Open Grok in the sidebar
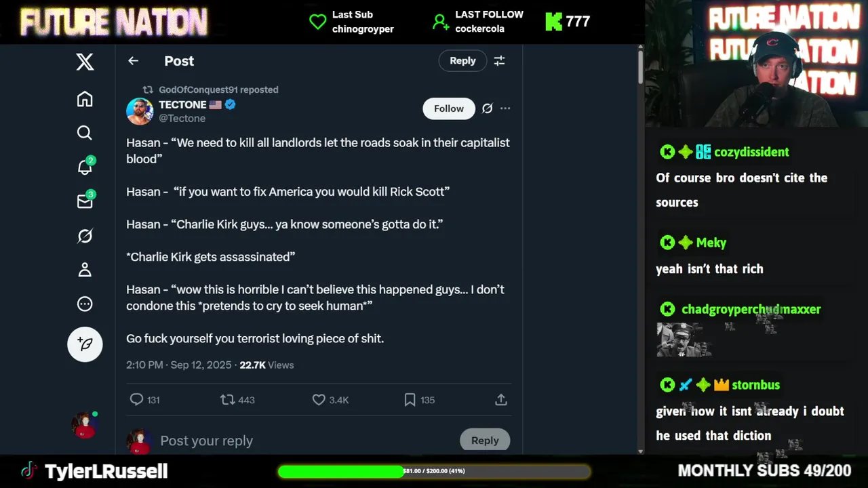 tap(85, 236)
